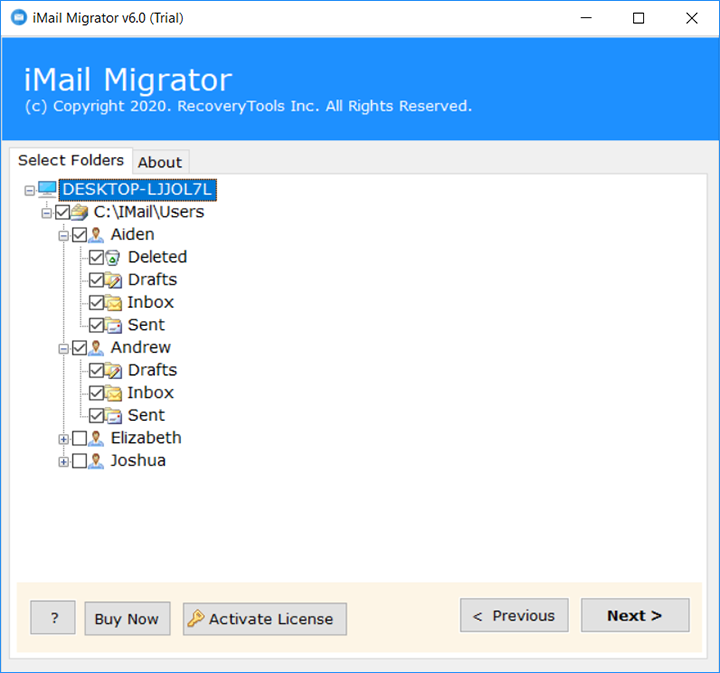The width and height of the screenshot is (720, 673).
Task: Click the Elizabeth user icon
Action: 96,438
